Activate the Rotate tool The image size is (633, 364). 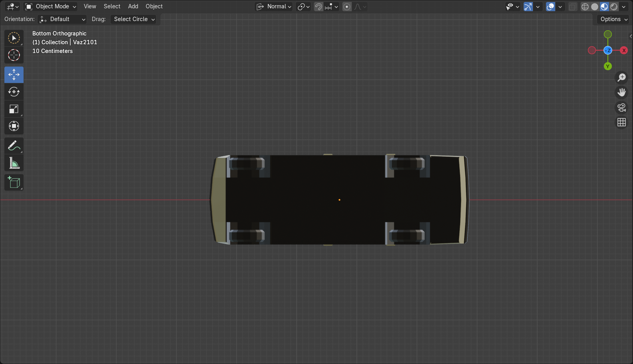tap(14, 92)
